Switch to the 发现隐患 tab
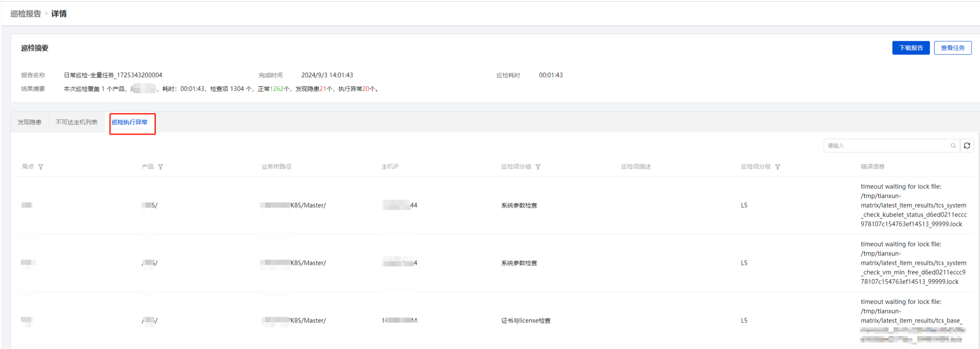Screen dimensions: 980x349 [x=29, y=122]
